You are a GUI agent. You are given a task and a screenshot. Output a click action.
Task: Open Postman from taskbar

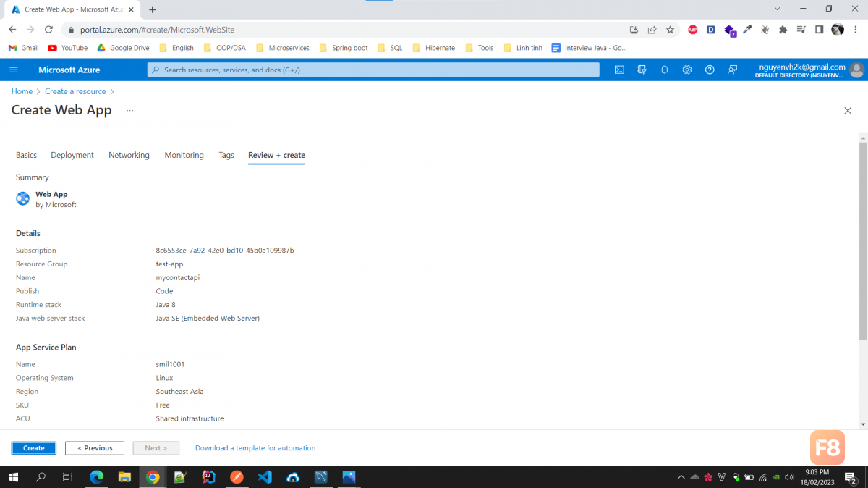point(237,477)
